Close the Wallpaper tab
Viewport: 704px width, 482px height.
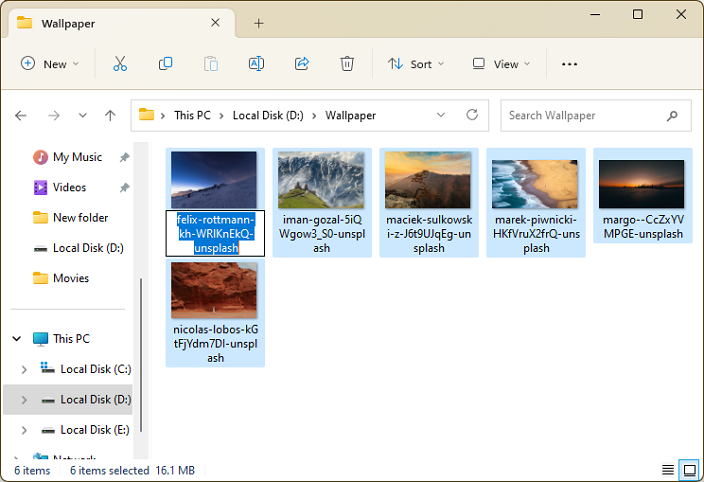(216, 22)
